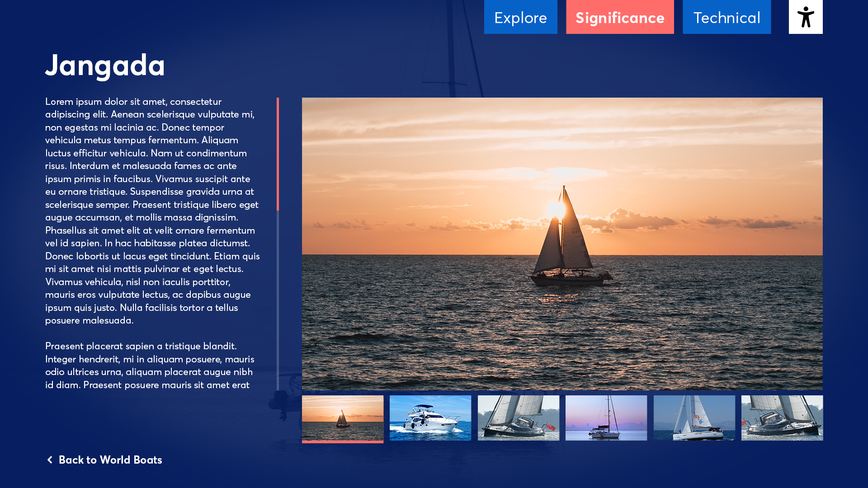868x488 pixels.
Task: Click the back chevron arrow icon
Action: point(50,460)
